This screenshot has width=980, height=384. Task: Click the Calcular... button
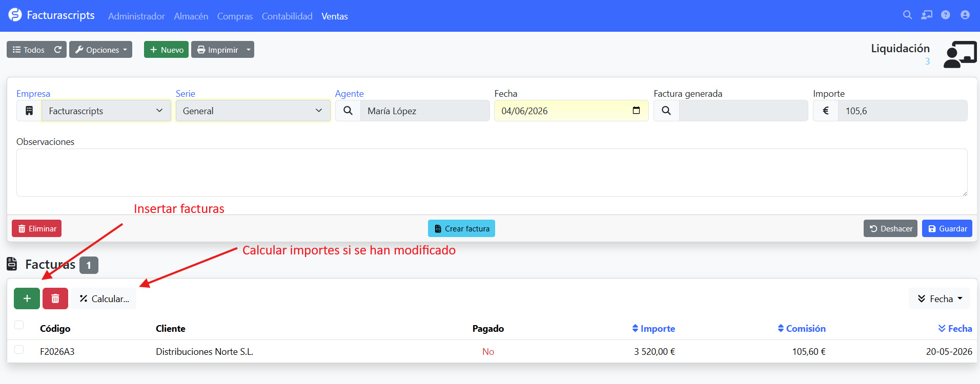click(x=104, y=298)
